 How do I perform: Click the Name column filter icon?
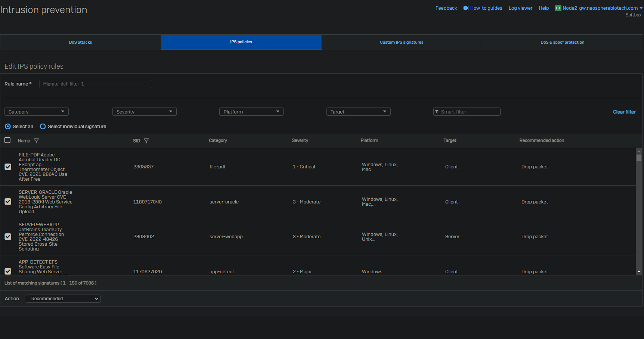point(36,141)
